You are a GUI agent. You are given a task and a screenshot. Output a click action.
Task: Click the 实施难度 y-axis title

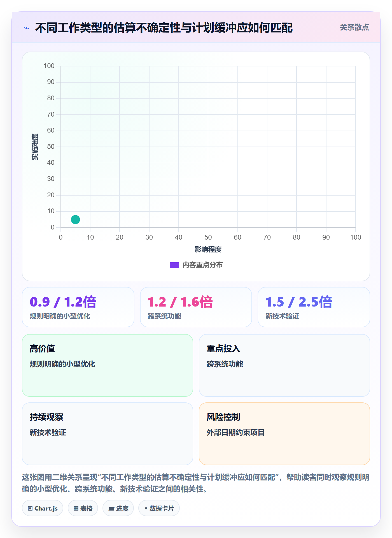(x=35, y=147)
